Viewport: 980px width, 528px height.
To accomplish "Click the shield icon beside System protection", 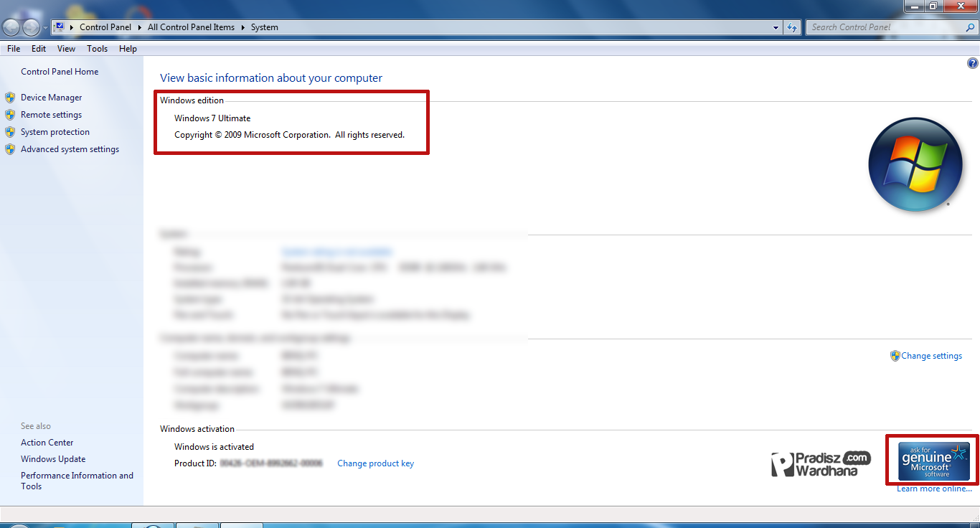I will (x=10, y=132).
